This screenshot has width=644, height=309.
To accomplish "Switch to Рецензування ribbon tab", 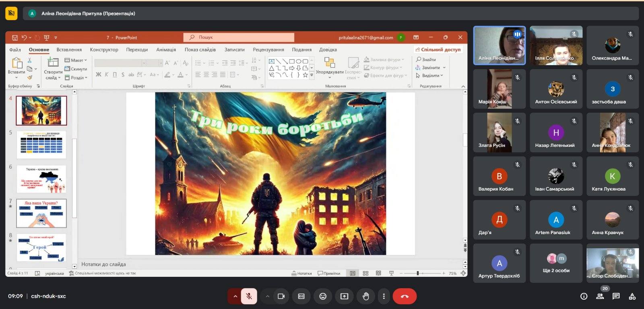I will (x=268, y=49).
